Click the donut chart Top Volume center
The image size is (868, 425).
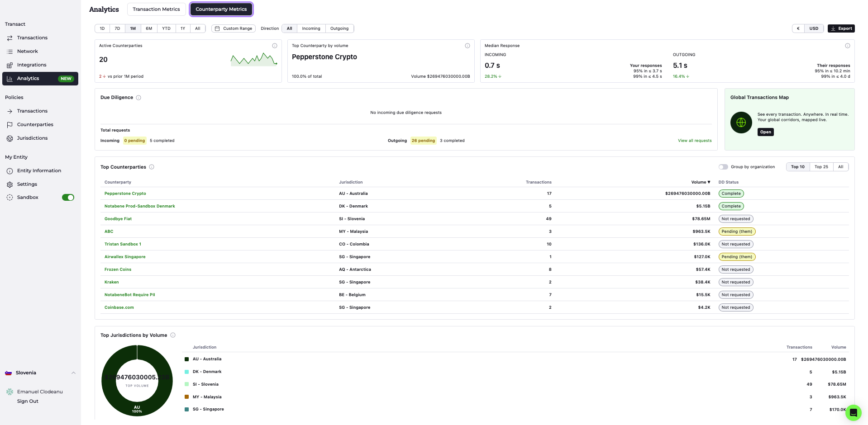click(x=137, y=381)
